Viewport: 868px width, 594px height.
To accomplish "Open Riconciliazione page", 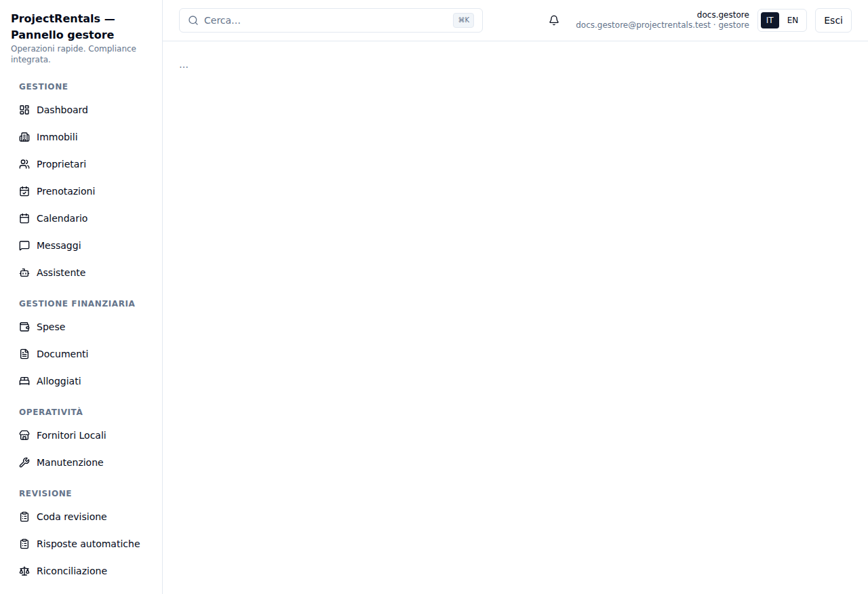I will coord(81,571).
